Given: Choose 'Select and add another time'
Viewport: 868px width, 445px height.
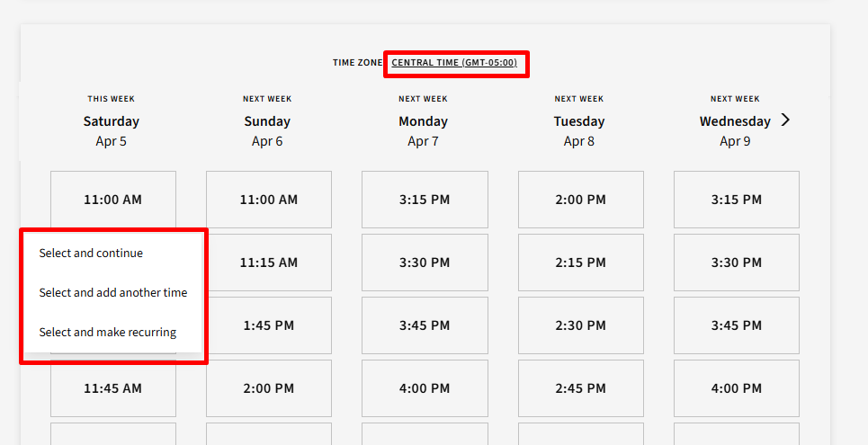Looking at the screenshot, I should click(113, 293).
